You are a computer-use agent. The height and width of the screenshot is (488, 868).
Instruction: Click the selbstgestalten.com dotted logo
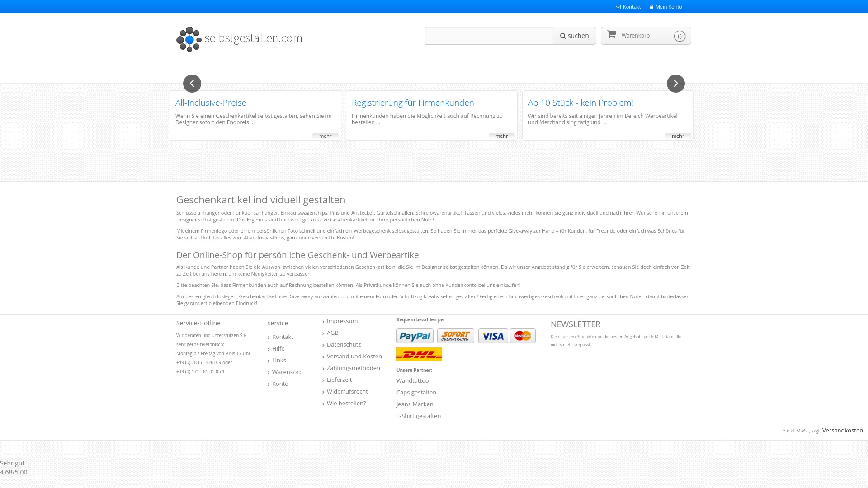click(x=189, y=39)
